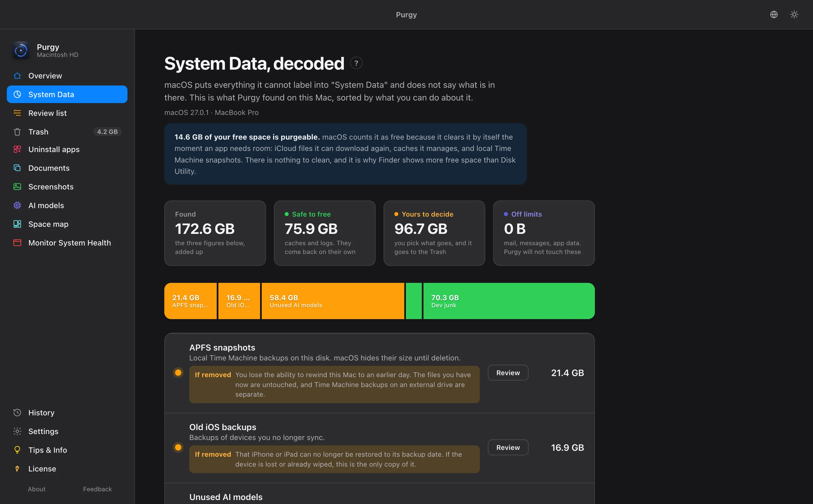Click the 21.4 GB APFS snapshots bar segment

[x=190, y=301]
